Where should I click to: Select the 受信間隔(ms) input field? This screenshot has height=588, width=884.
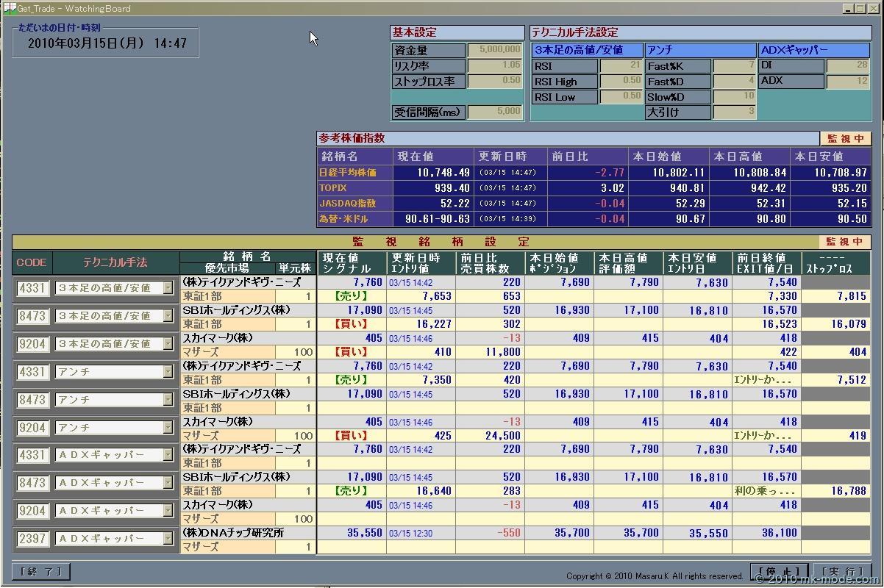(494, 112)
